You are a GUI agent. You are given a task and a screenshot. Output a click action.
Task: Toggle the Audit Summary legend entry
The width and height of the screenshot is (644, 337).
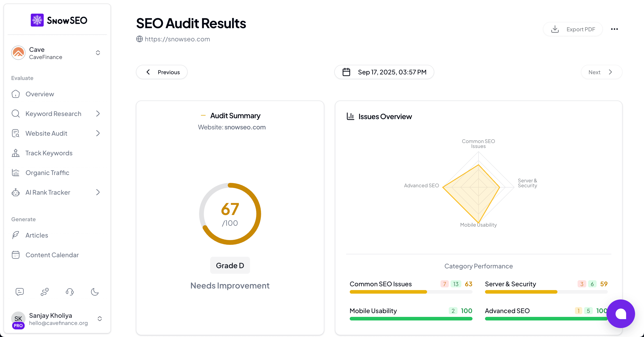coord(230,115)
